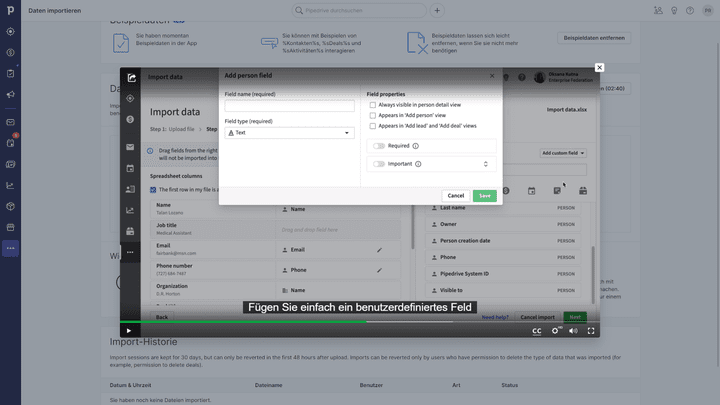Image resolution: width=720 pixels, height=405 pixels.
Task: Click the note filter icon in the video
Action: point(557,191)
